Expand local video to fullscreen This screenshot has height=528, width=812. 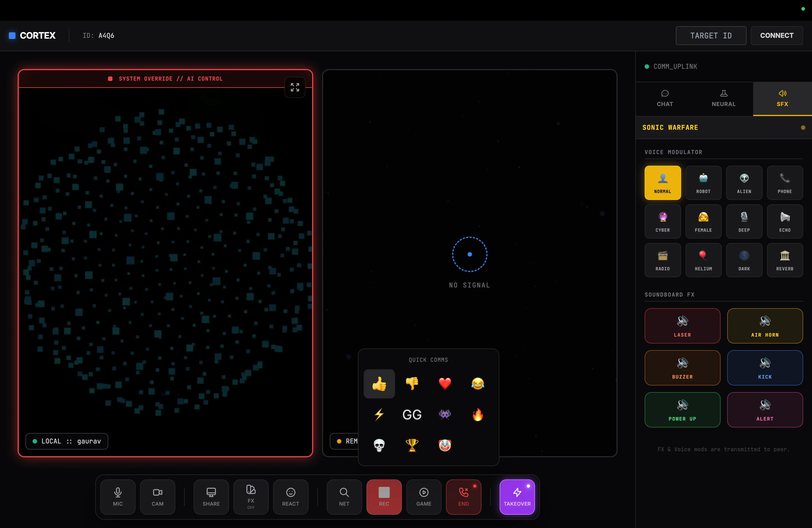(x=295, y=87)
